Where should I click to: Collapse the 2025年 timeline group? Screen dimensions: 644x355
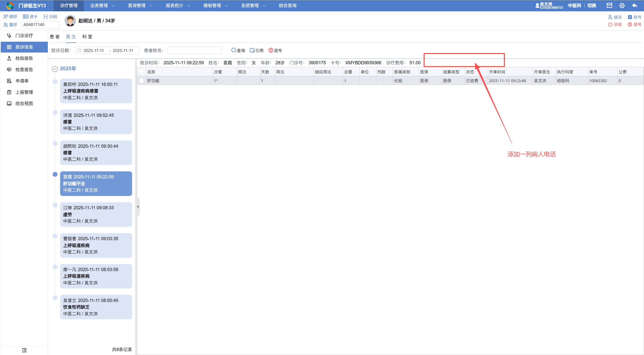(55, 69)
